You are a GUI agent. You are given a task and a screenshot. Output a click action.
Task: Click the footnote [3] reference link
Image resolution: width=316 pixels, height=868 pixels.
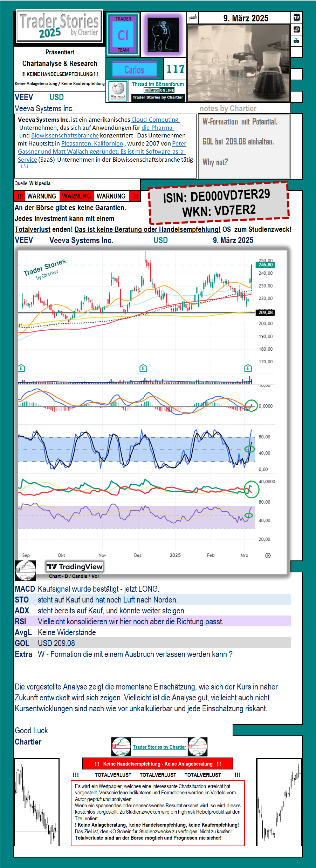click(x=25, y=166)
